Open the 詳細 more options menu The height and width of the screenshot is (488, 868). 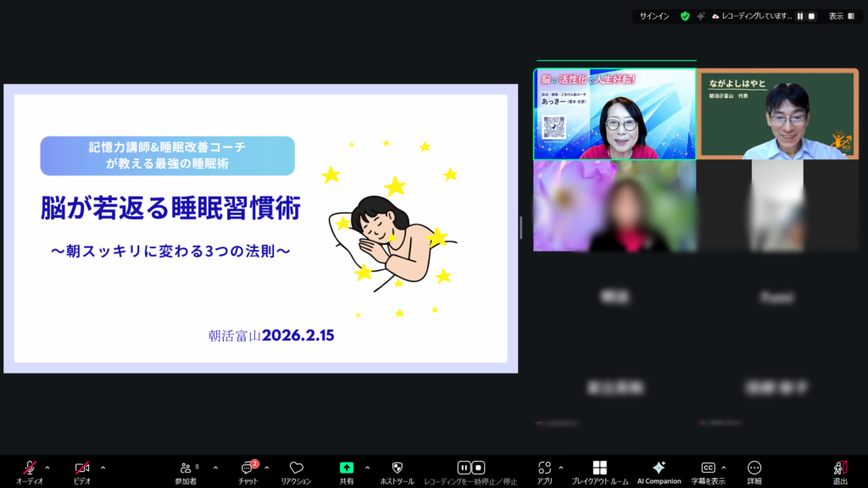click(754, 468)
